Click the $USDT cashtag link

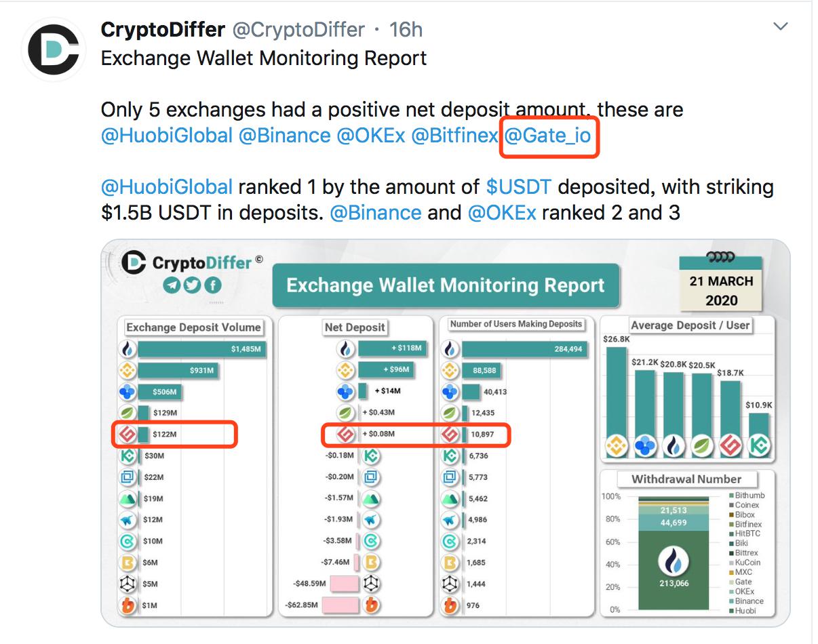pos(518,186)
